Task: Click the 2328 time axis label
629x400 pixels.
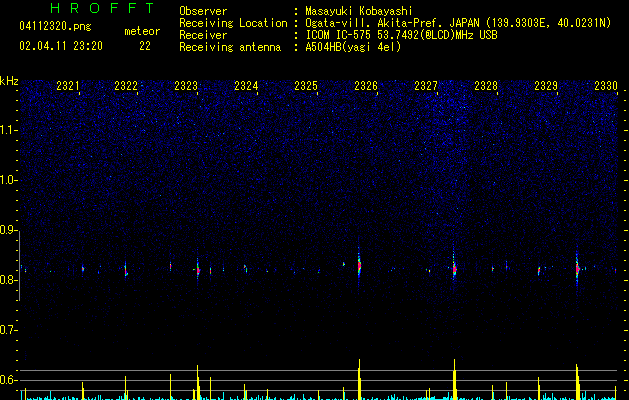Action: [486, 86]
